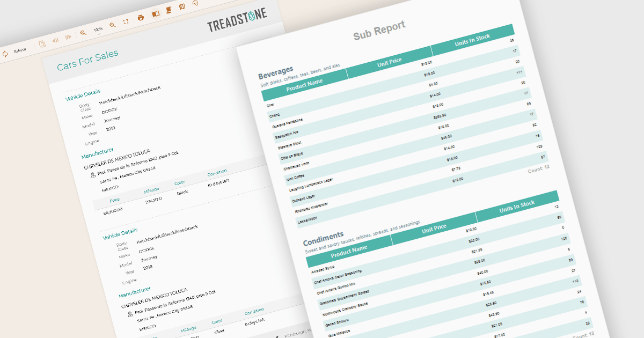The height and width of the screenshot is (338, 644).
Task: Zoom out with the minus magnifier
Action: [83, 33]
